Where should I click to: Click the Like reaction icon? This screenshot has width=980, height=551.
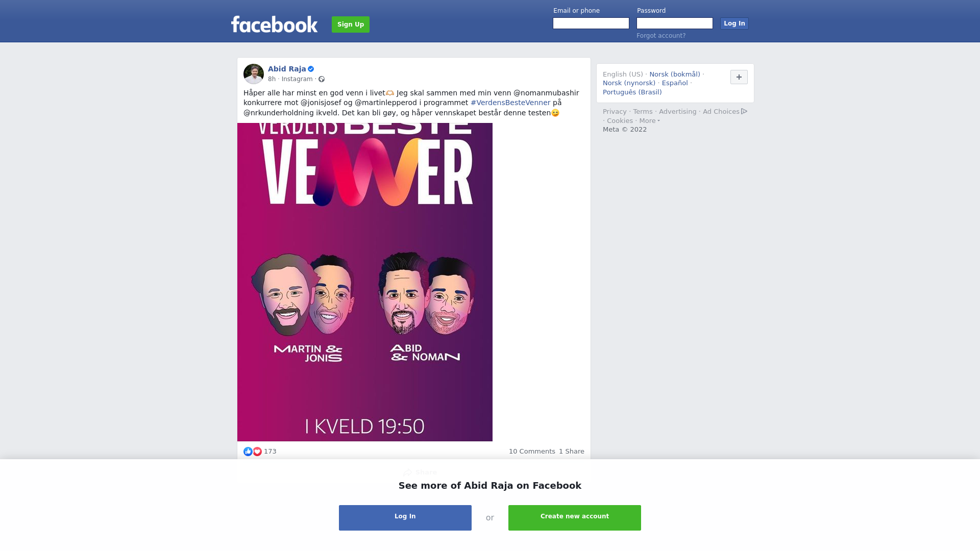(x=248, y=452)
